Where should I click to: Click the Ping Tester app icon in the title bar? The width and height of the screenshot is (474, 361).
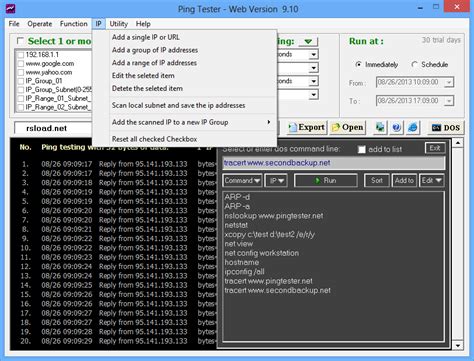[11, 8]
